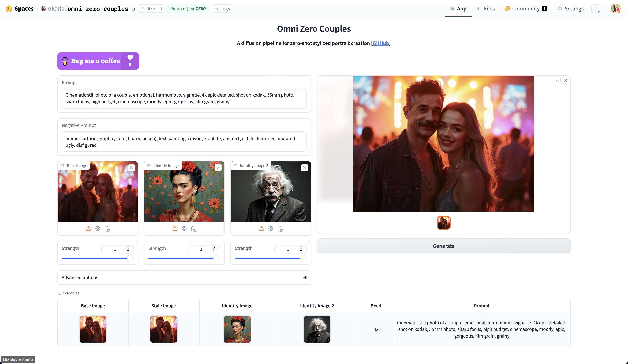Click the Running on ZERO status badge
Viewport: 628px width, 364px height.
[x=188, y=9]
